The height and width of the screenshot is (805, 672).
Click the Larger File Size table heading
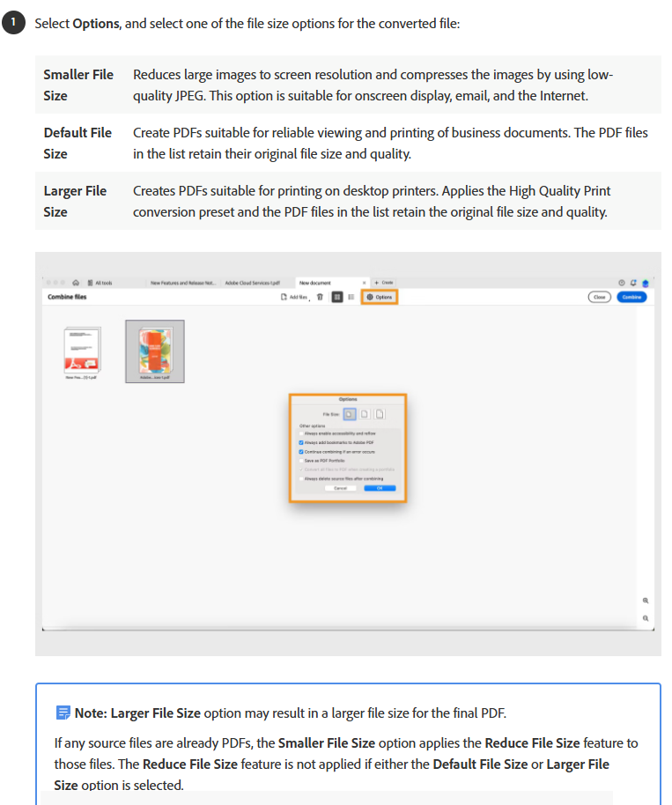pyautogui.click(x=75, y=201)
